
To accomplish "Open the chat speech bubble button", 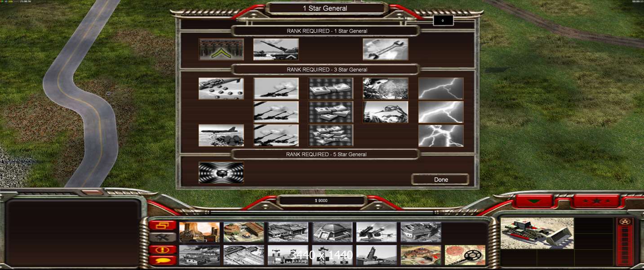I will [x=163, y=261].
